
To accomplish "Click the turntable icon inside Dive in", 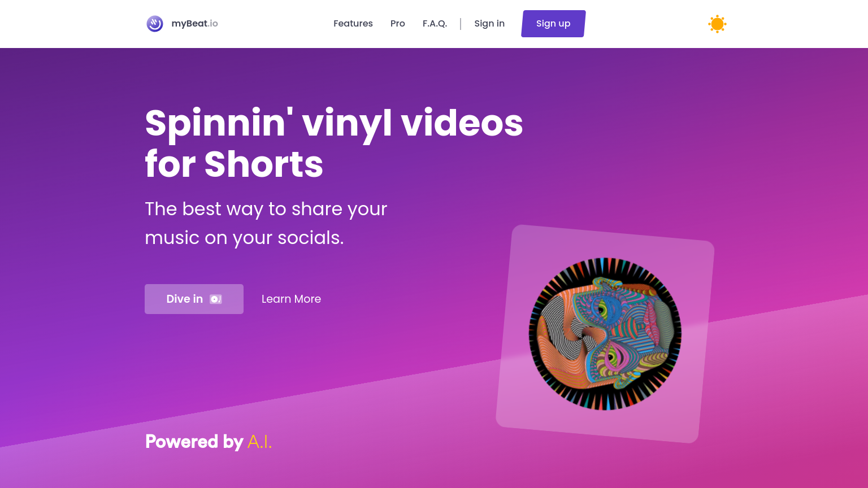I will tap(216, 299).
